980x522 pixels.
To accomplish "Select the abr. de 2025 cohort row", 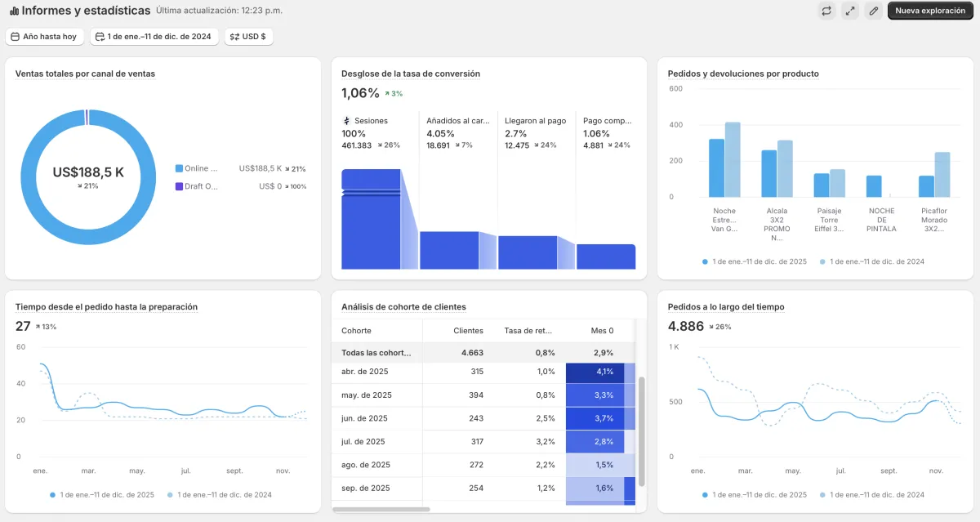I will pyautogui.click(x=483, y=372).
